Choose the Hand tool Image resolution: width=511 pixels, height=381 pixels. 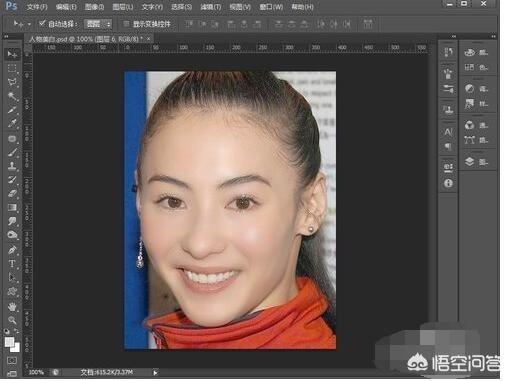[12, 306]
